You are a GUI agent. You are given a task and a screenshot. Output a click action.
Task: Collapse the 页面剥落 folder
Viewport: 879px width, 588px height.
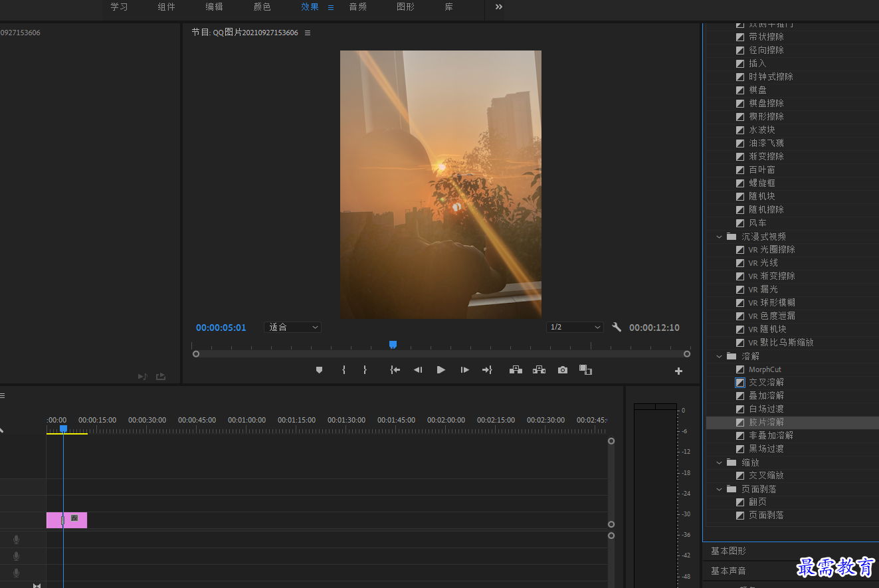point(719,489)
